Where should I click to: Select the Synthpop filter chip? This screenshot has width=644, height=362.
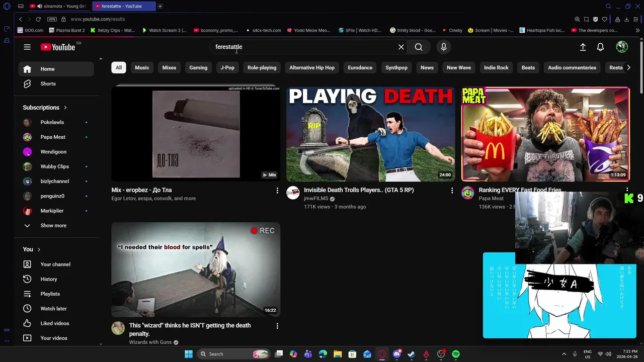pyautogui.click(x=396, y=67)
